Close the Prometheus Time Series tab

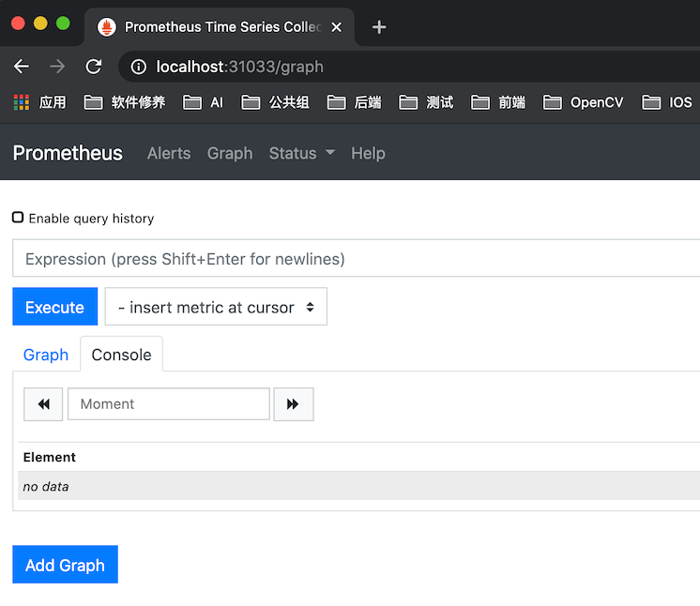click(x=337, y=27)
